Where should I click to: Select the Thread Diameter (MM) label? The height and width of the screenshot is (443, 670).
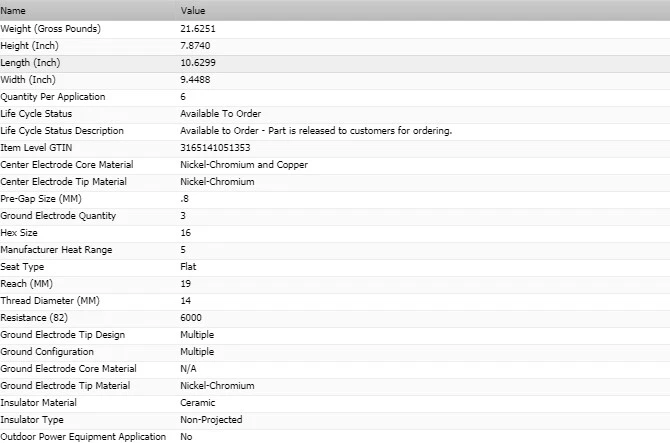tap(50, 301)
